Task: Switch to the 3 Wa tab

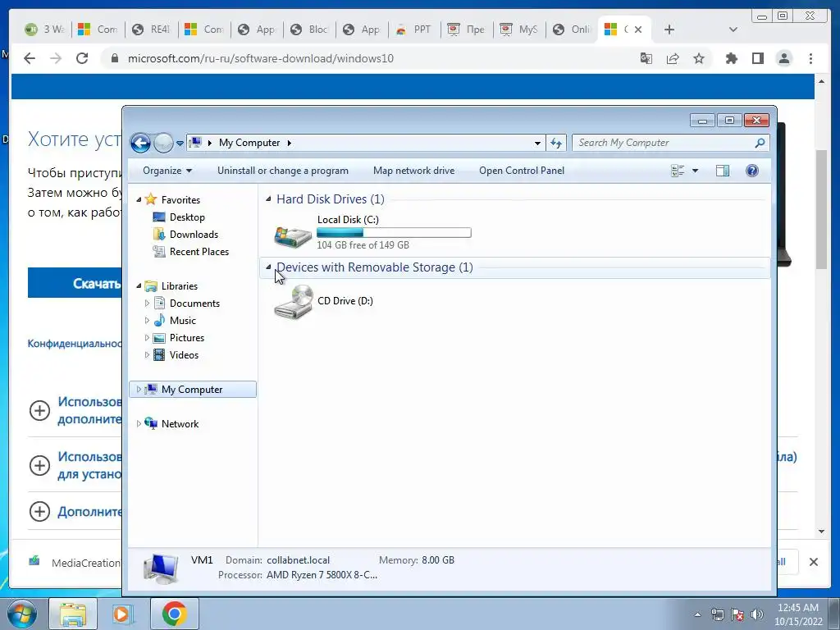Action: 46,30
